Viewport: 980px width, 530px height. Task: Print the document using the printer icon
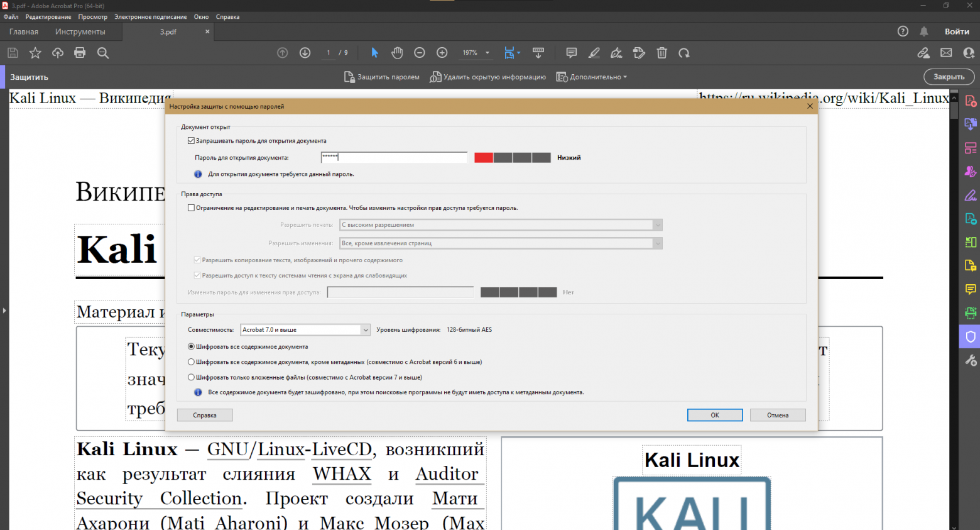tap(80, 53)
